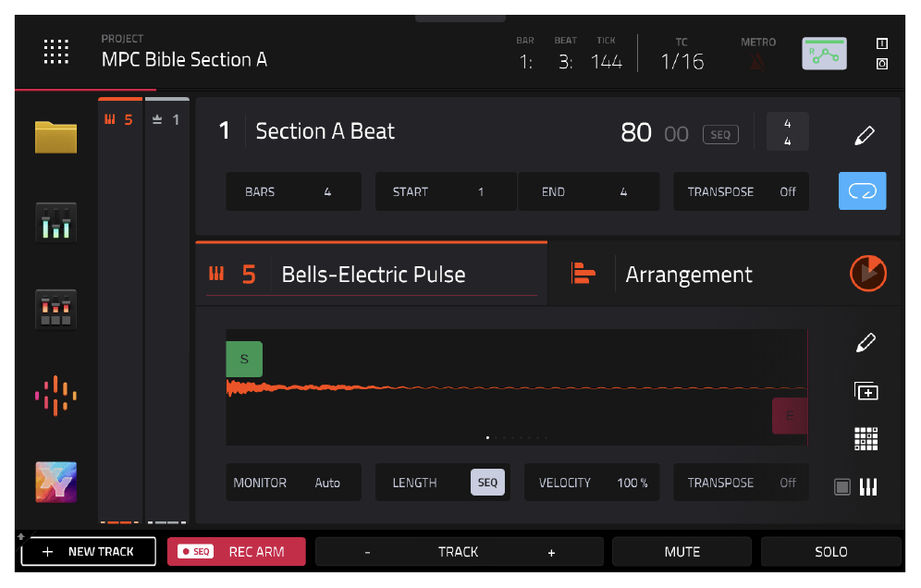Edit sequence with the pencil icon beside Section A Beat
The height and width of the screenshot is (588, 921).
(x=864, y=135)
